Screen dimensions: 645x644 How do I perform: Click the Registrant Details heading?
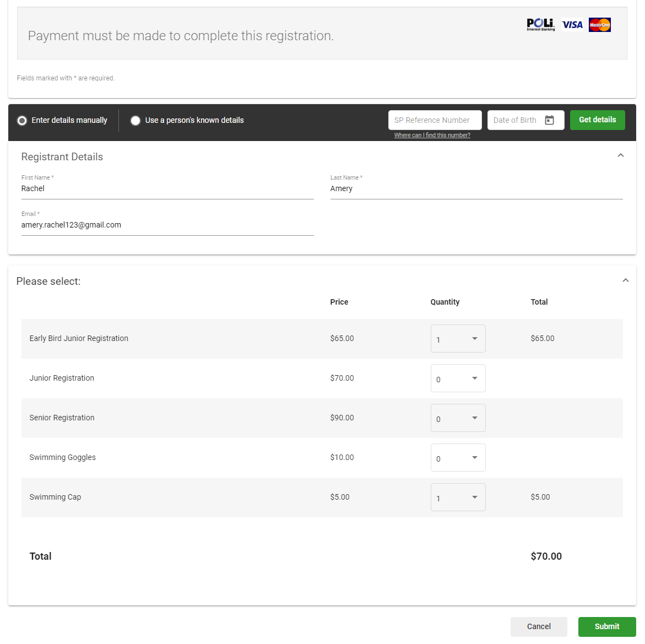coord(62,157)
